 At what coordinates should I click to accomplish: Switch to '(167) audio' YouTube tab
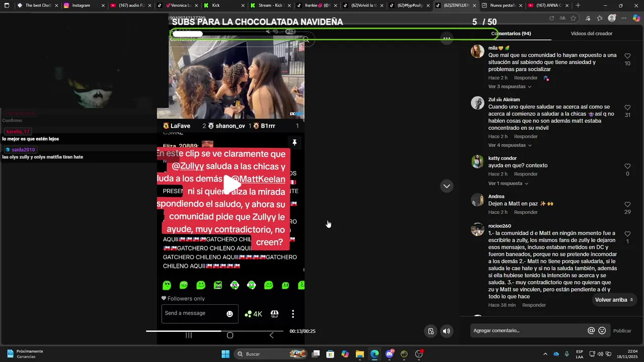[x=130, y=6]
